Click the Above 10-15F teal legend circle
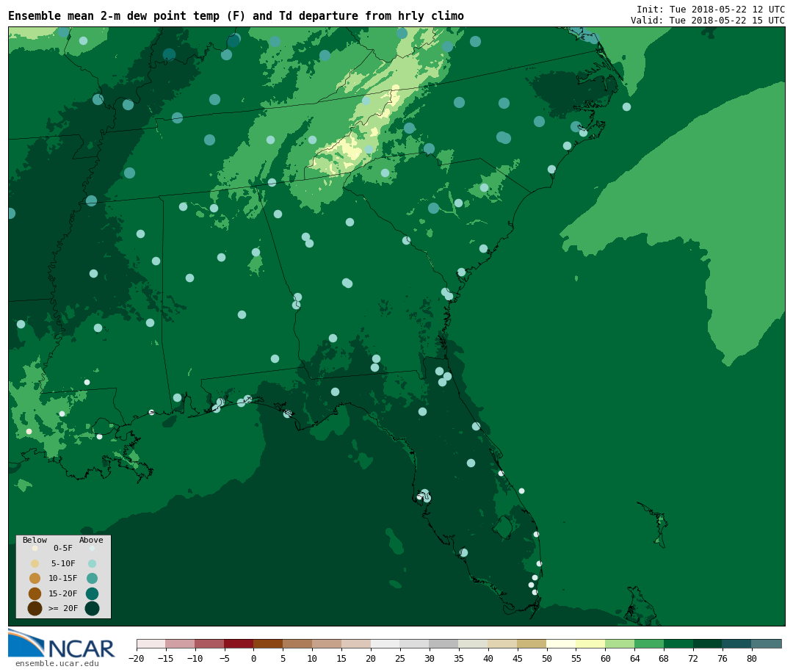The width and height of the screenshot is (793, 672). (92, 579)
